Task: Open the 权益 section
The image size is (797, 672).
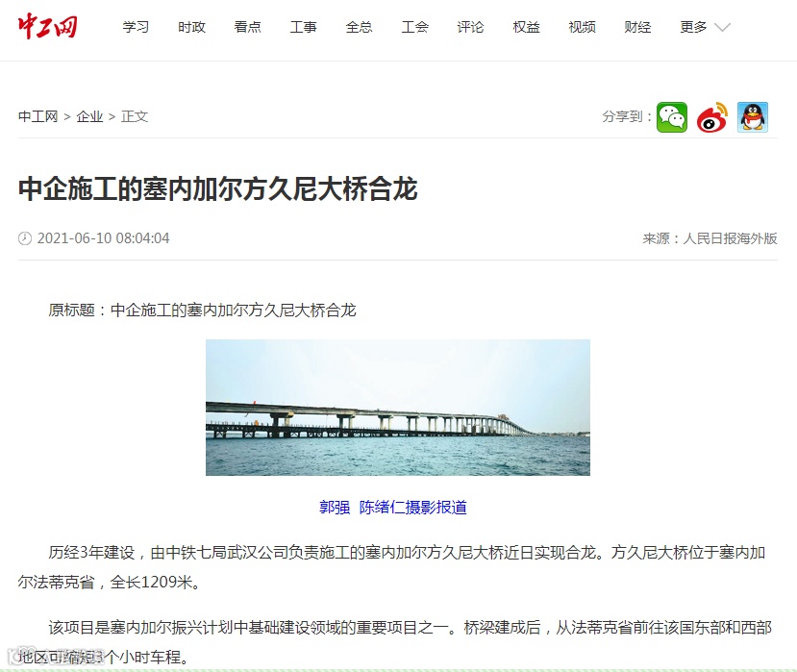Action: (x=527, y=27)
